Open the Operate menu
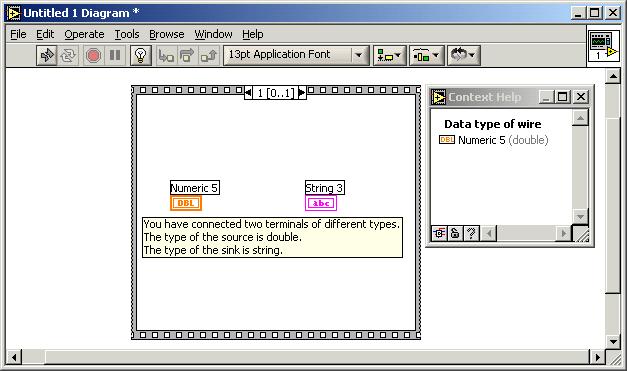Viewport: 627px width, 371px height. click(84, 34)
